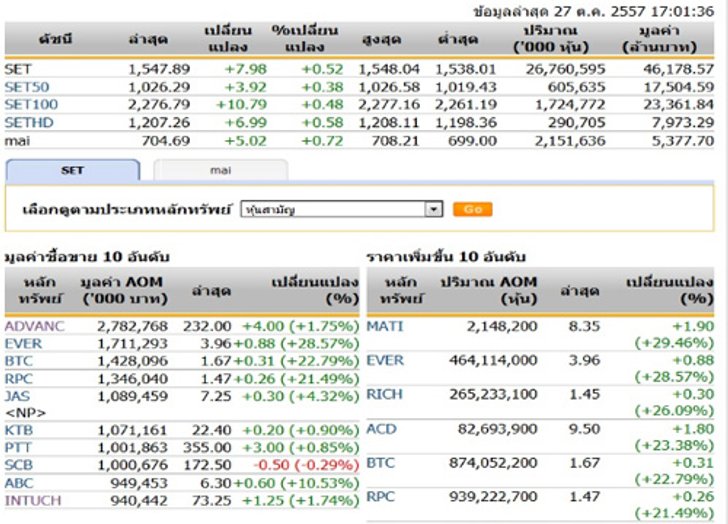Select SET trading value 46,178.57
The height and width of the screenshot is (524, 728).
click(x=678, y=69)
